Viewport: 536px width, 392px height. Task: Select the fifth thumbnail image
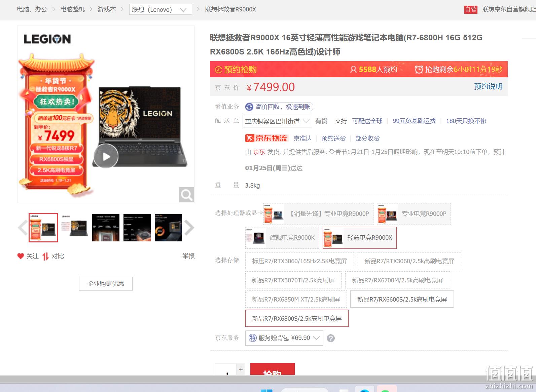coord(168,228)
